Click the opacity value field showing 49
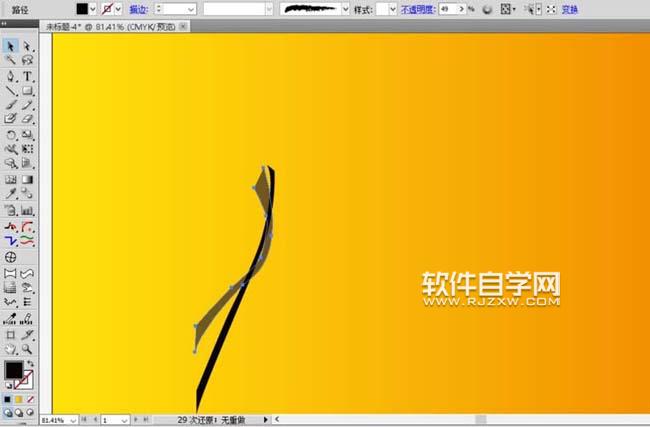The width and height of the screenshot is (650, 427). [448, 9]
